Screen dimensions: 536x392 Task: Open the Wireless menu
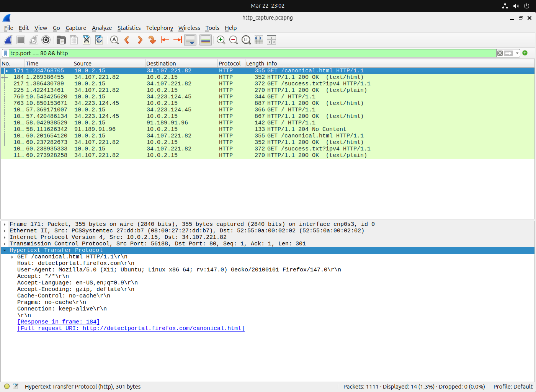pyautogui.click(x=189, y=28)
